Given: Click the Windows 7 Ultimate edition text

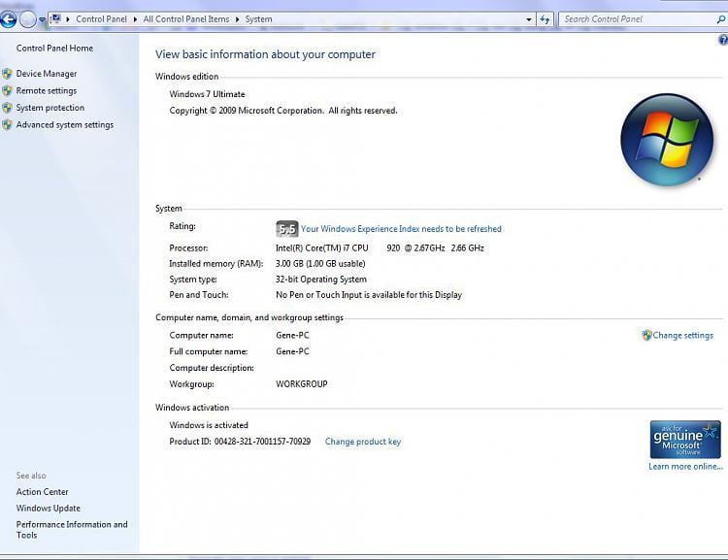Looking at the screenshot, I should coord(207,94).
